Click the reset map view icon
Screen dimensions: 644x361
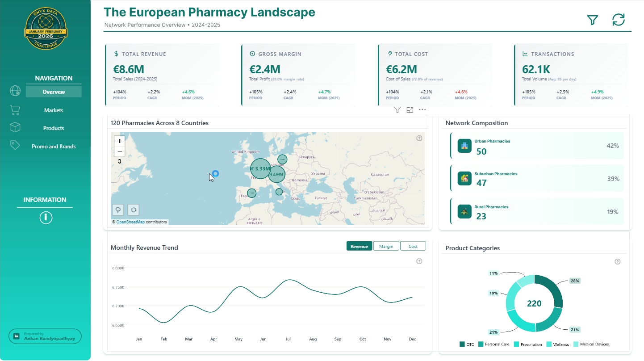133,210
